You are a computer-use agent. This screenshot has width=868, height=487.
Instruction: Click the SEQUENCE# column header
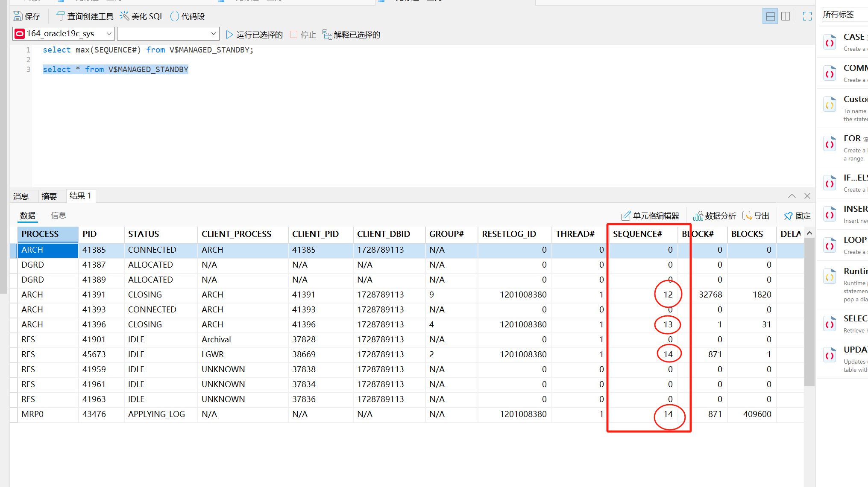tap(637, 234)
